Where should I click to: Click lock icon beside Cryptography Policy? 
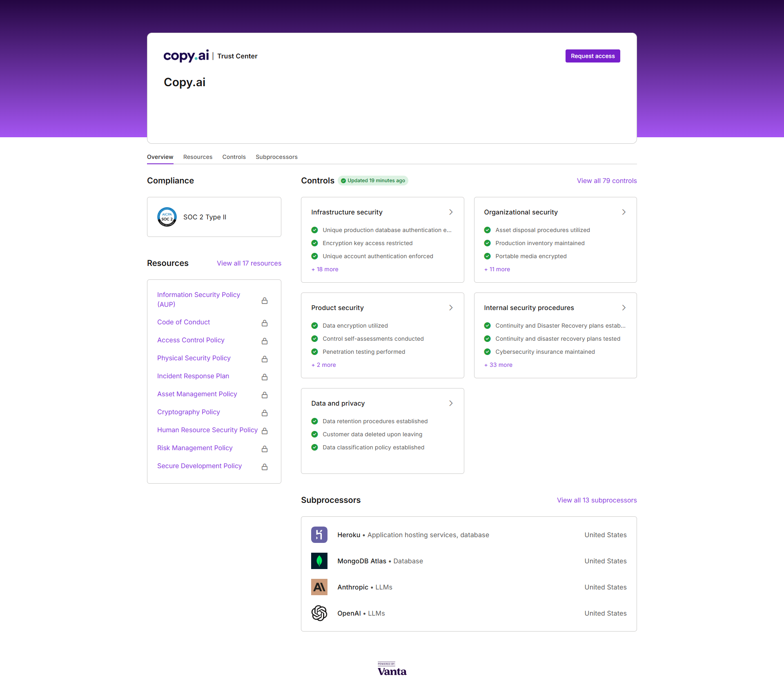point(265,413)
